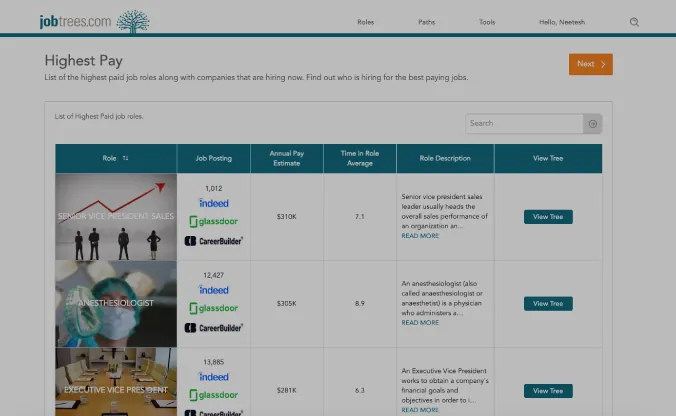
Task: Click the search submit arrow icon
Action: (x=593, y=124)
